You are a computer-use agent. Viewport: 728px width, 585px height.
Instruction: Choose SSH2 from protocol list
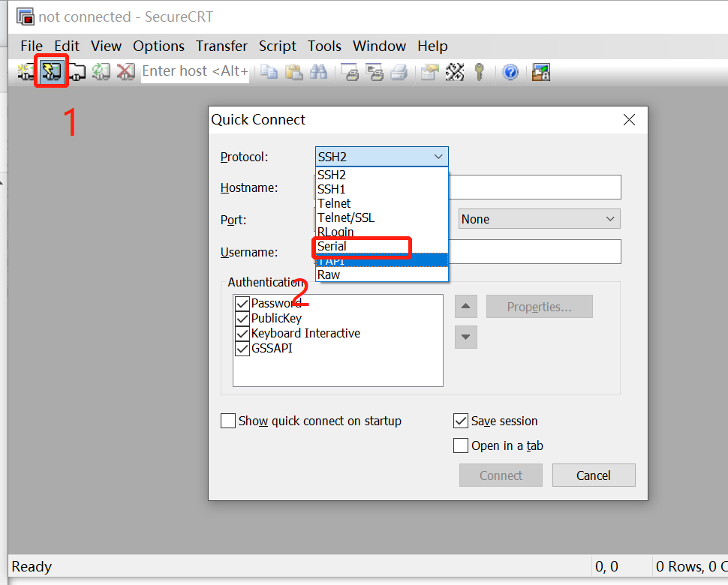pyautogui.click(x=382, y=175)
